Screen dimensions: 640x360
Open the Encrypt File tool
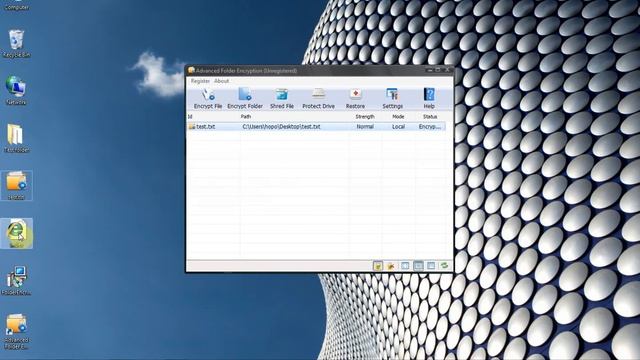point(208,99)
